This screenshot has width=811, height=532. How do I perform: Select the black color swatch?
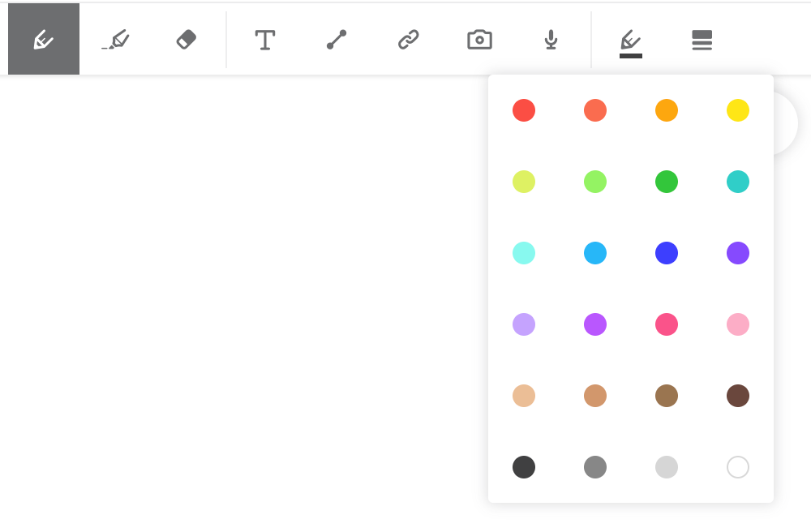[524, 467]
